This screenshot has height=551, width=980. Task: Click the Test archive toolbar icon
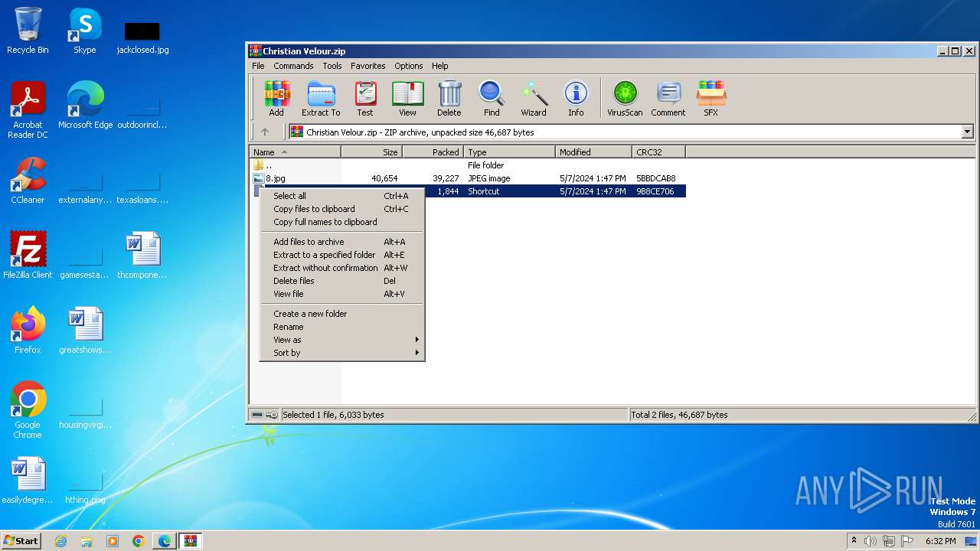pos(365,99)
